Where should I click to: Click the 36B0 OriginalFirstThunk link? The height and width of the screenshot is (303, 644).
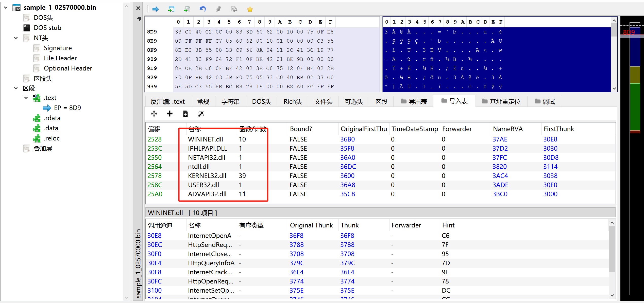[347, 139]
